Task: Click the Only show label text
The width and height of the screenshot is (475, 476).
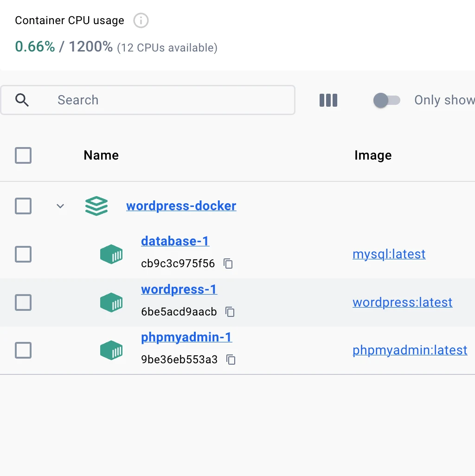Action: [444, 100]
